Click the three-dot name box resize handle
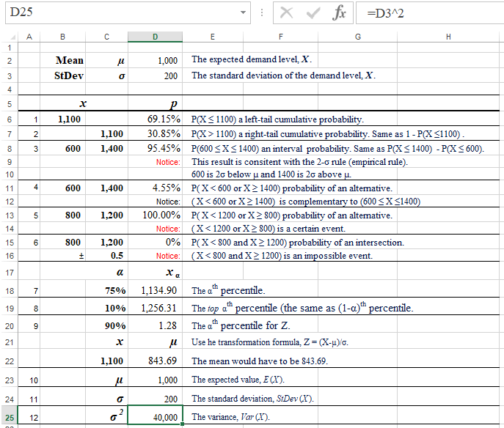This screenshot has width=504, height=428. click(x=262, y=14)
